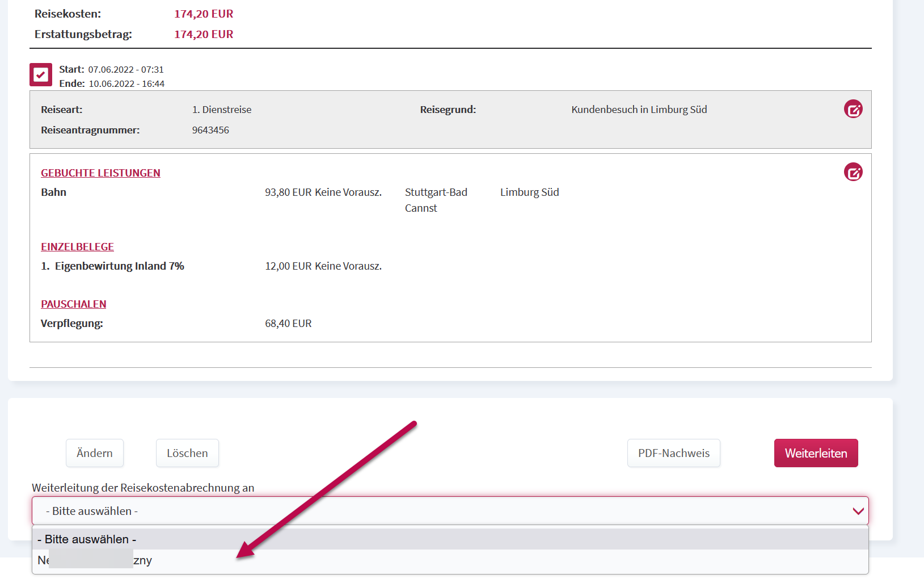Click the '12,00 EUR' Einzelbeleg amount
Viewport: 924px width, 587px height.
point(288,266)
